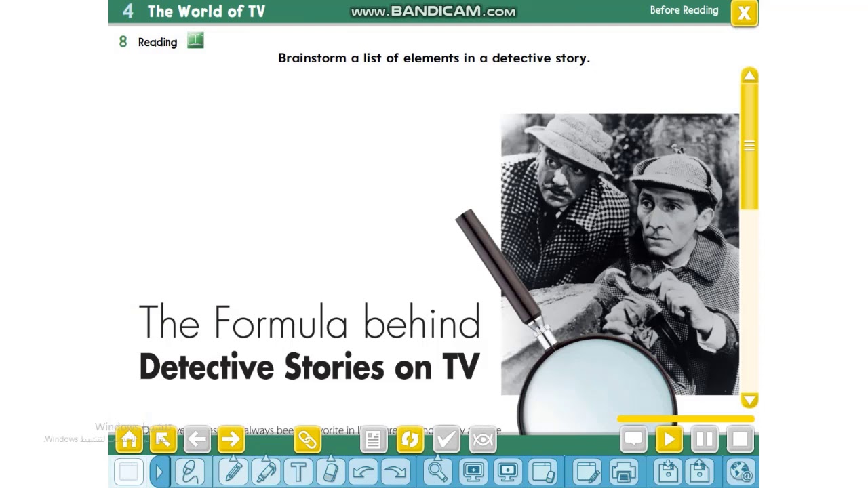Click the Sherlock Holmes detective photo
Screen dimensions: 868x488
point(620,254)
